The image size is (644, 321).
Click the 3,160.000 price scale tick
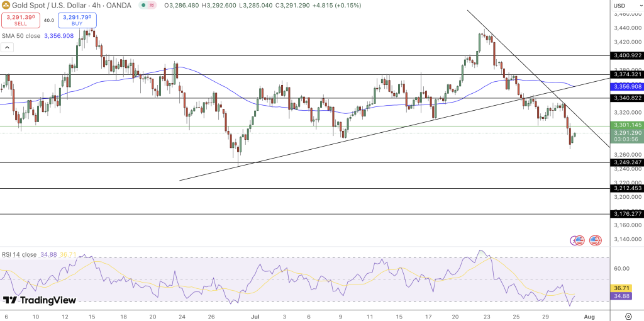point(628,225)
